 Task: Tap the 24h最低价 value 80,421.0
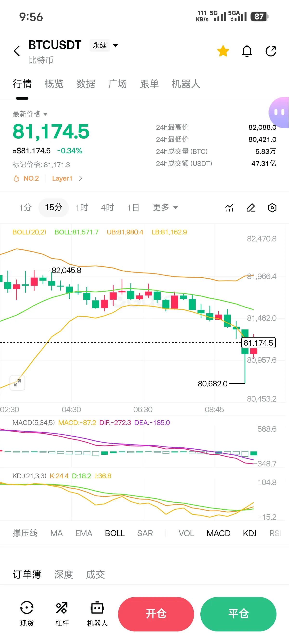[262, 139]
